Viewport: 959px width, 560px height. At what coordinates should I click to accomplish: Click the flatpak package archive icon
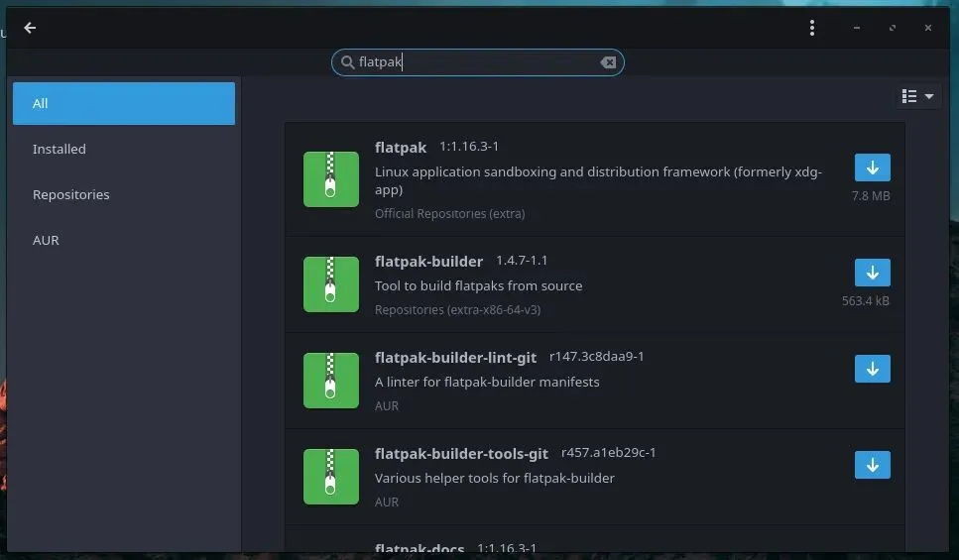pyautogui.click(x=331, y=179)
